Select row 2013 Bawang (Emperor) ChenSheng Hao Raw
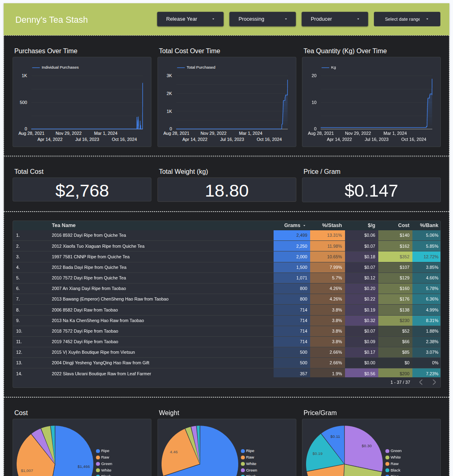The image size is (453, 476). pos(226,299)
